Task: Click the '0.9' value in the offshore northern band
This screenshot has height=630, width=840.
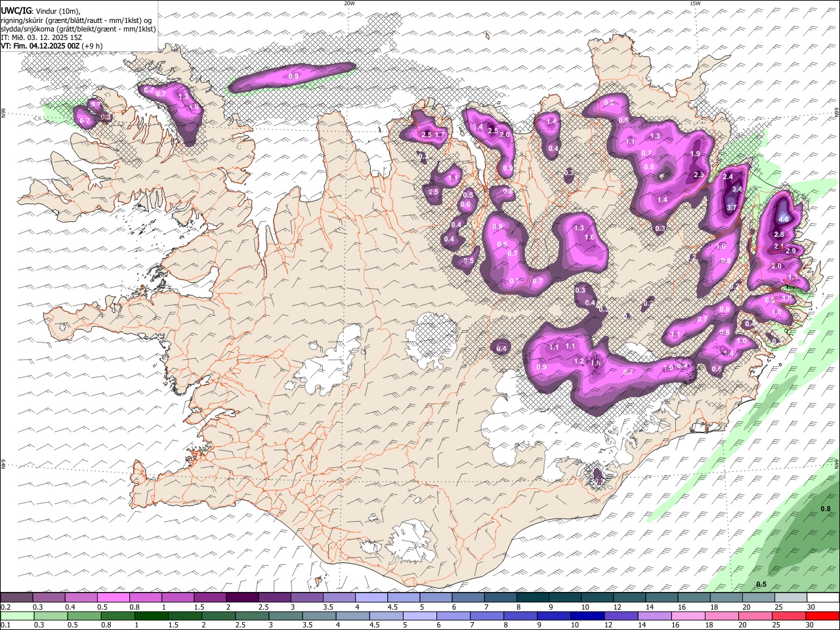Action: (293, 77)
